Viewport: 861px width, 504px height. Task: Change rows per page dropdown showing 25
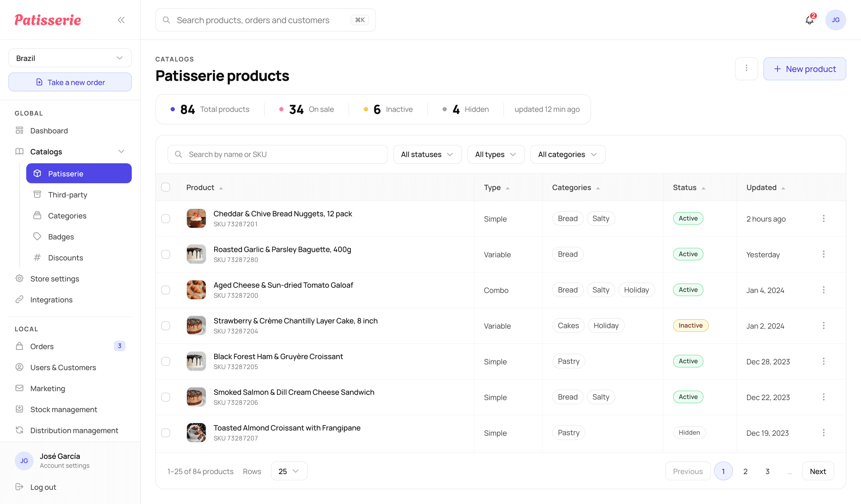pyautogui.click(x=289, y=471)
